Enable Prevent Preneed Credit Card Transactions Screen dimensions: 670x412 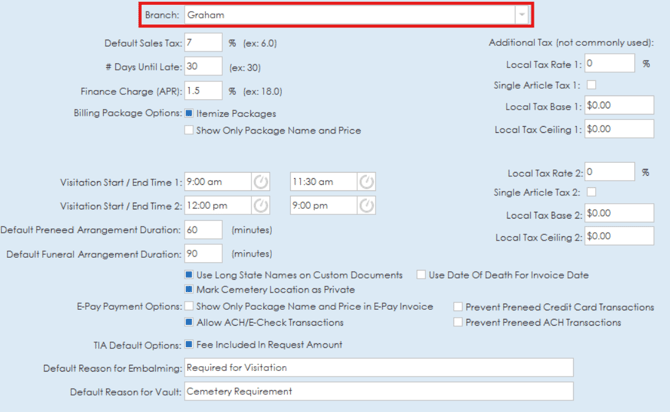click(x=458, y=307)
